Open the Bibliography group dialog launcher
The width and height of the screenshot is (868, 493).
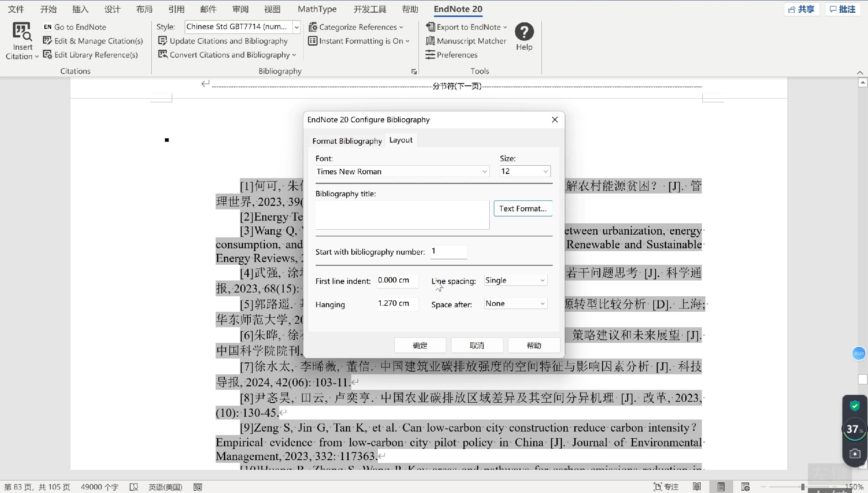click(414, 72)
